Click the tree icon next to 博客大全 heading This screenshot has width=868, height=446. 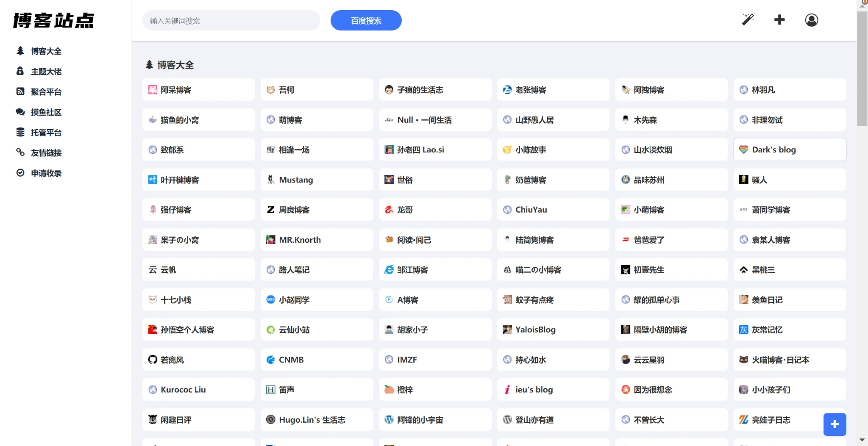[x=149, y=65]
